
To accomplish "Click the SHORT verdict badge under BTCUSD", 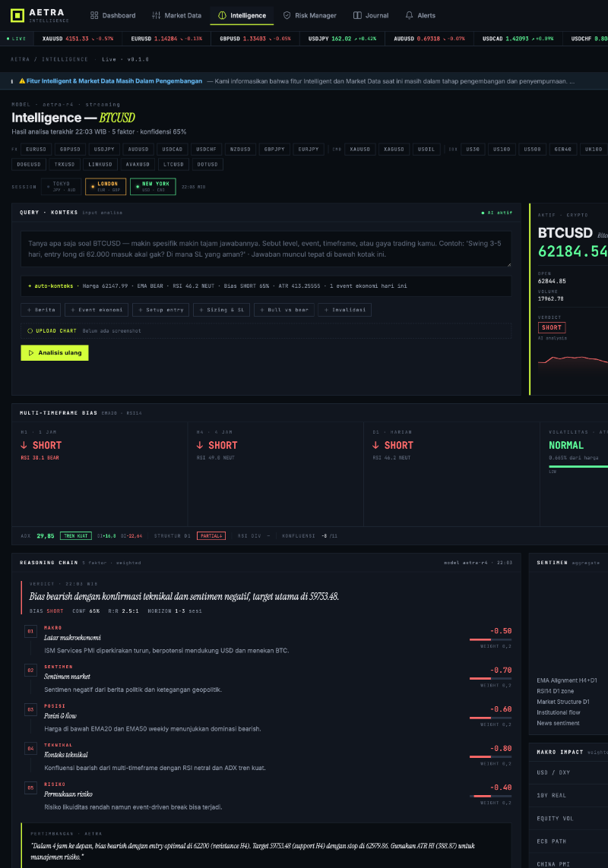I will 552,328.
